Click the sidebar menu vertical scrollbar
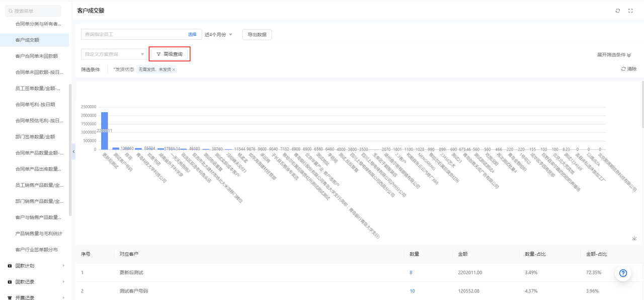Viewport: 644px width, 300px height. (x=70, y=149)
